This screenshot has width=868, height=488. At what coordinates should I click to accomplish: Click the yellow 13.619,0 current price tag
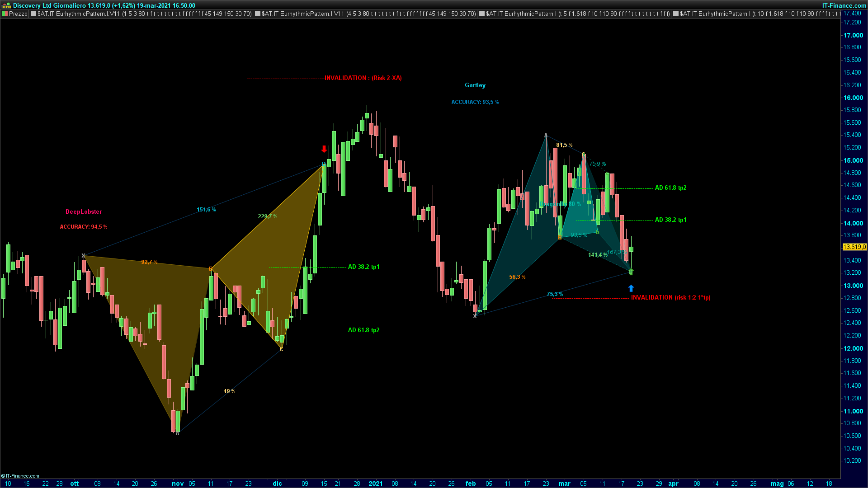(x=854, y=247)
